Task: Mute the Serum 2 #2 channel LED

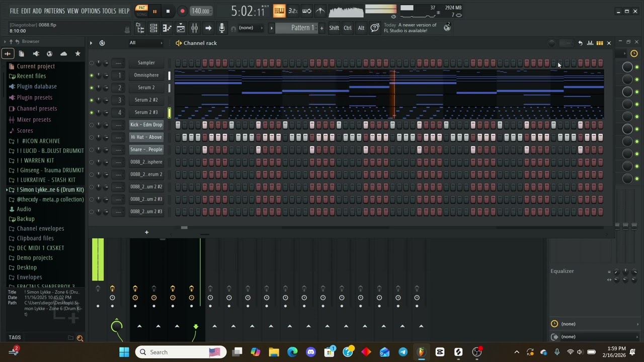Action: tap(91, 100)
